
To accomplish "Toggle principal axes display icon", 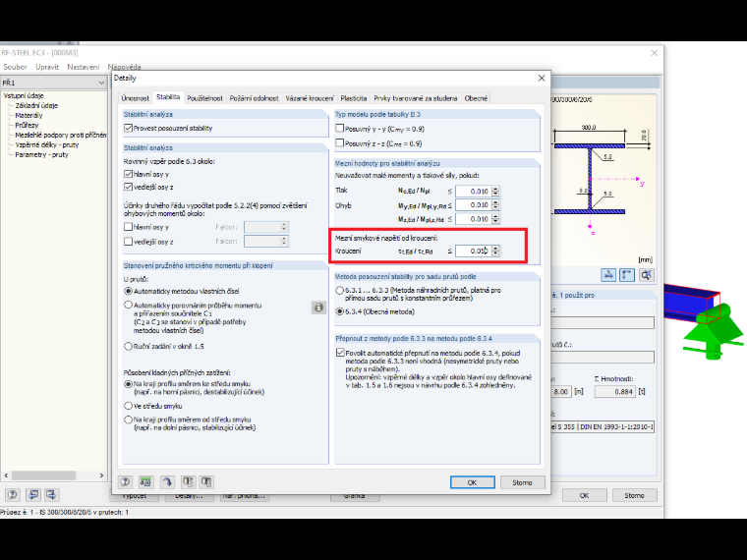I will click(x=627, y=275).
